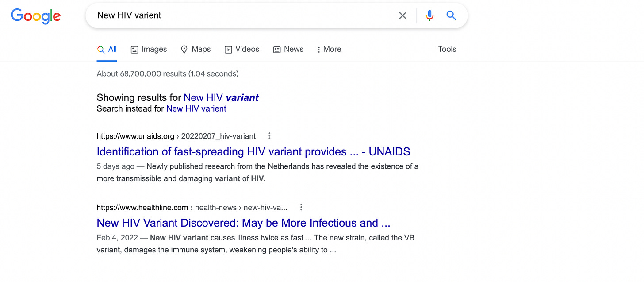This screenshot has width=644, height=282.
Task: Switch to the News tab
Action: point(288,49)
